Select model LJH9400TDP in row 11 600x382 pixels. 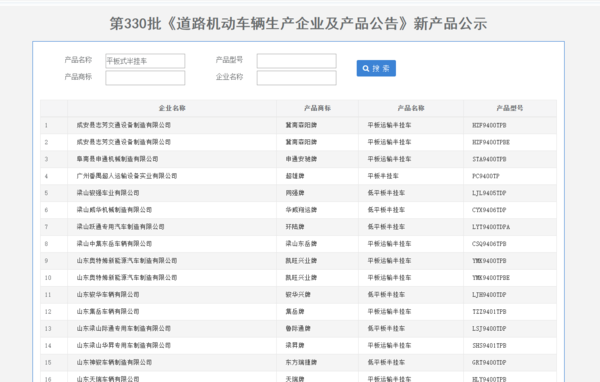pyautogui.click(x=489, y=295)
